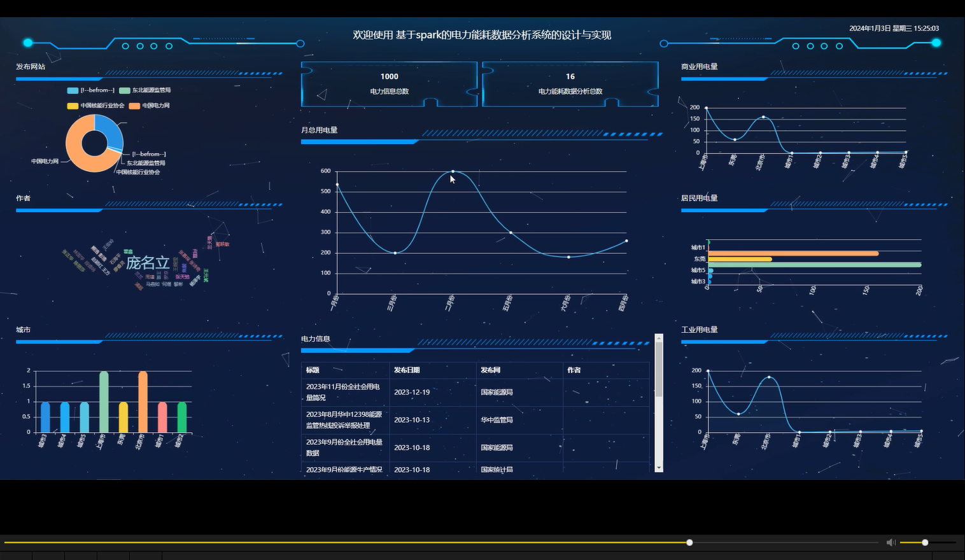The width and height of the screenshot is (965, 560).
Task: Click the 标题 table column header
Action: [345, 370]
